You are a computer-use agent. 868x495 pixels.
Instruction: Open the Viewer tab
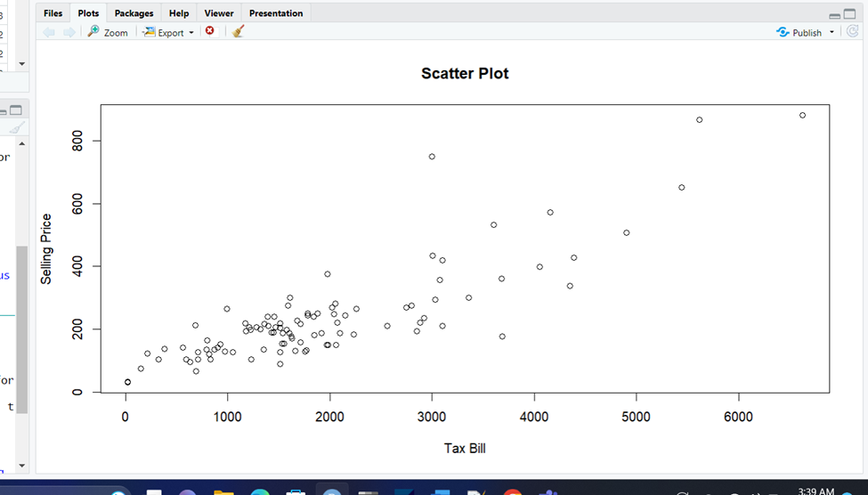point(219,13)
